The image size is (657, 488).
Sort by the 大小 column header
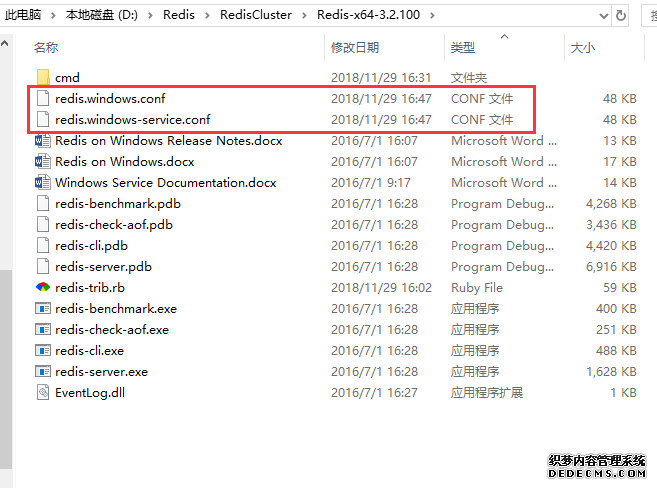[582, 47]
